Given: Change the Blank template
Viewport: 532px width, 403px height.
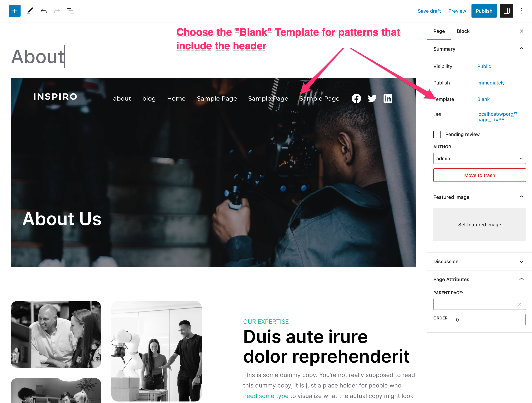Looking at the screenshot, I should pos(483,99).
